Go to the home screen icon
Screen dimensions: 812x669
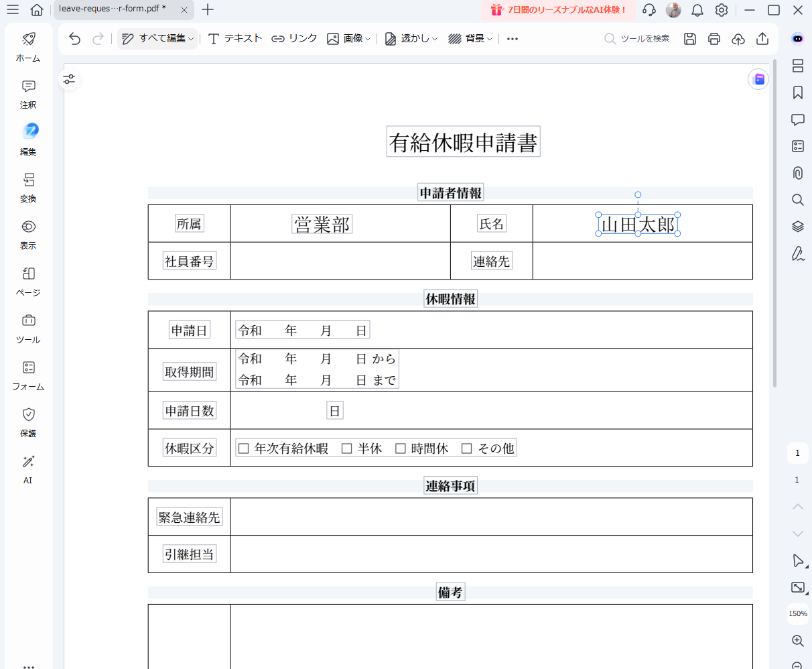(x=37, y=9)
